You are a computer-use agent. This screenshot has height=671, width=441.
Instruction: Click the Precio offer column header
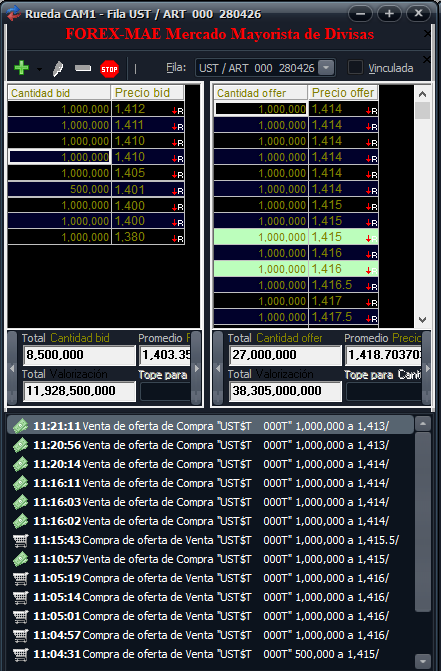click(343, 93)
